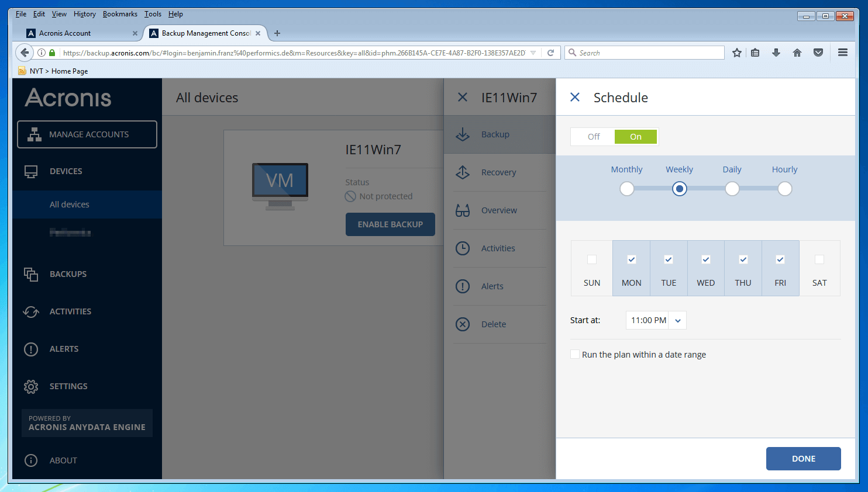The height and width of the screenshot is (492, 868).
Task: Uncheck the FRI day checkbox
Action: coord(780,259)
